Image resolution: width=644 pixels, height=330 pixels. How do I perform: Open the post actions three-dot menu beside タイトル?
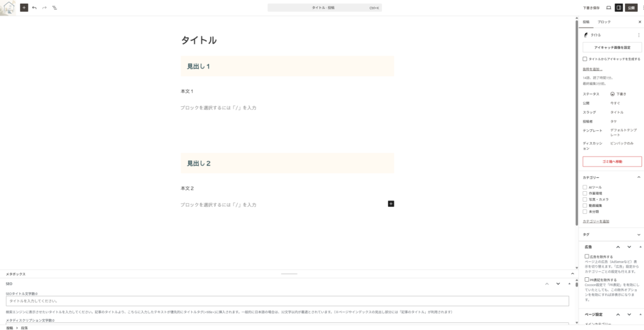pyautogui.click(x=639, y=35)
